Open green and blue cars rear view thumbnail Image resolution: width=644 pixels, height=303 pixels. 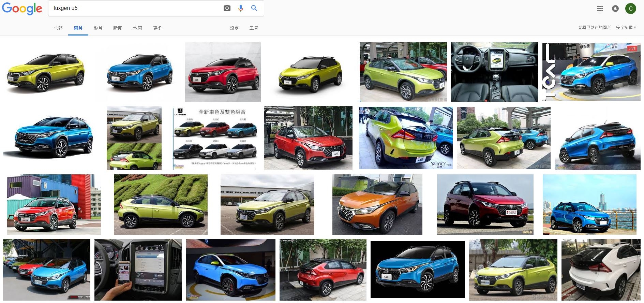[x=504, y=138]
